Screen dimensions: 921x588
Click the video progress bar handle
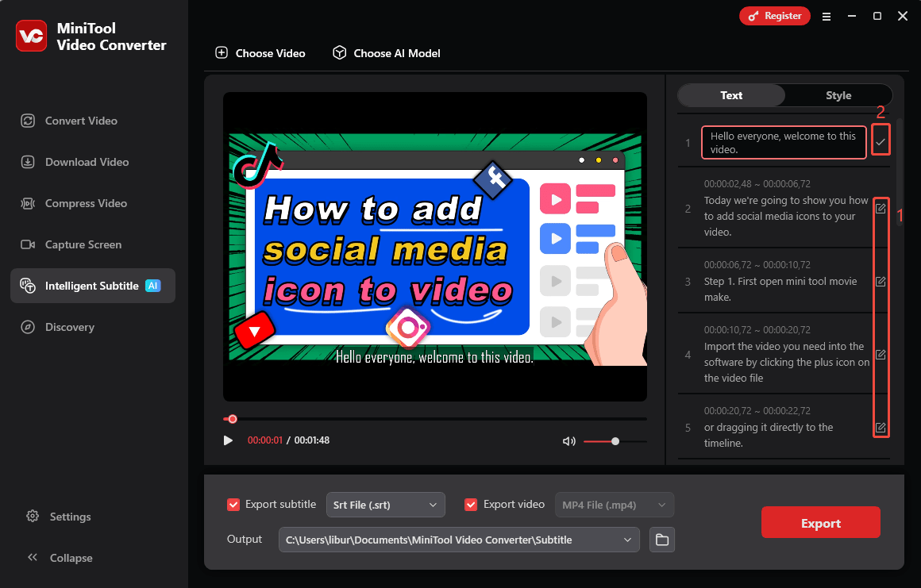pyautogui.click(x=233, y=419)
